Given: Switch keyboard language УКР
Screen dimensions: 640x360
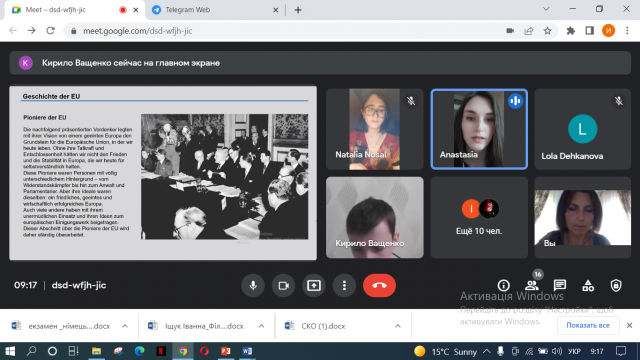Looking at the screenshot, I should 574,351.
